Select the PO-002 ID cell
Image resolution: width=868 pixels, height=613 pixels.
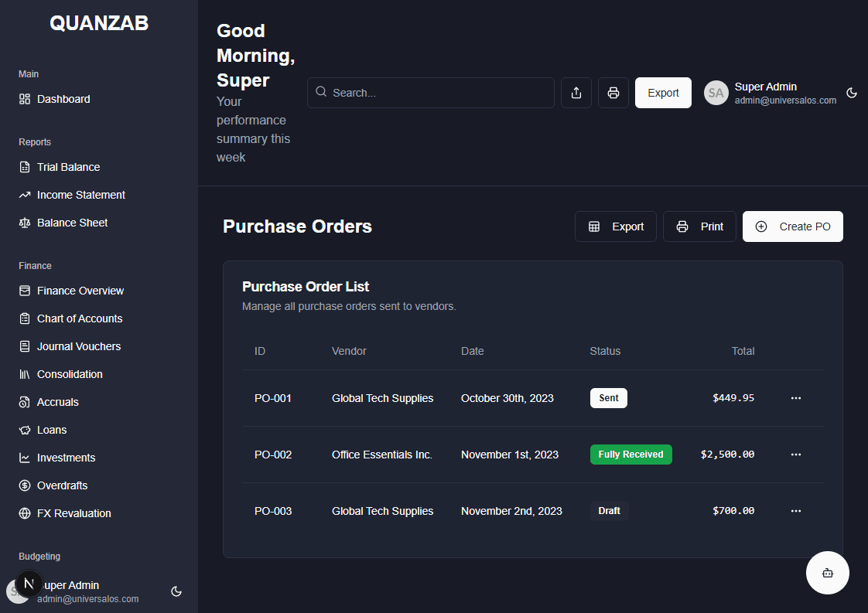click(x=273, y=455)
